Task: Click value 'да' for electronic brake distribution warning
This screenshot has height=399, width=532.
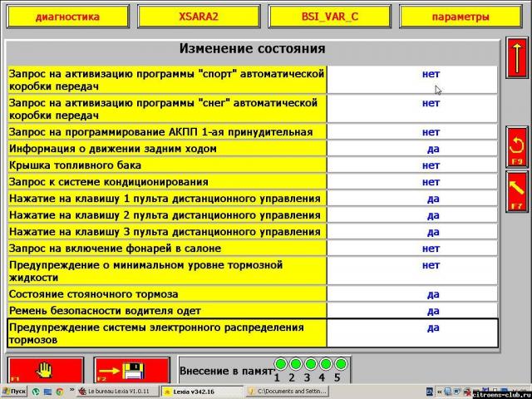Action: 433,328
